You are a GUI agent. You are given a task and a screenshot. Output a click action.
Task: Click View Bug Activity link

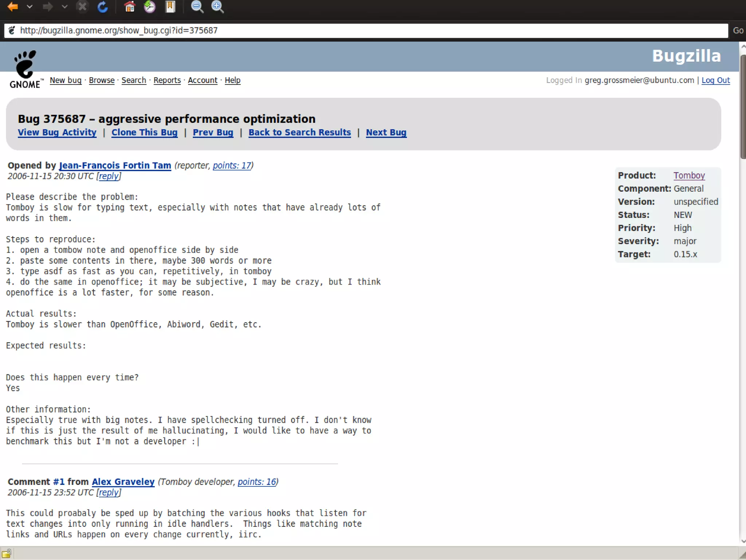click(x=57, y=132)
